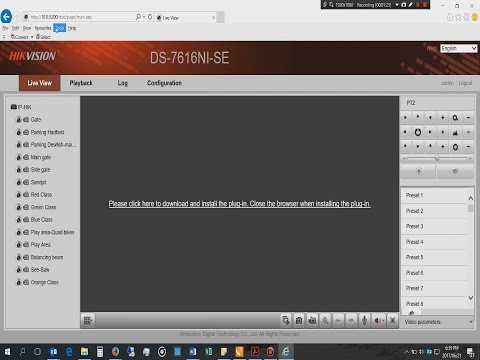This screenshot has height=360, width=480.
Task: Click the PTZ auto-scan circular button
Action: [417, 132]
